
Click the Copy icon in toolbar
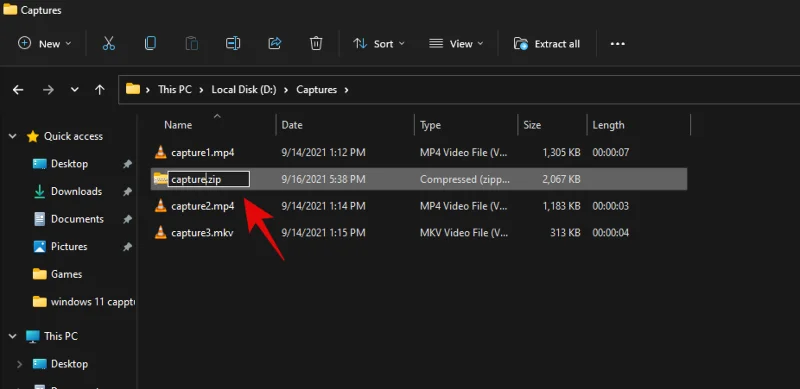pyautogui.click(x=150, y=44)
